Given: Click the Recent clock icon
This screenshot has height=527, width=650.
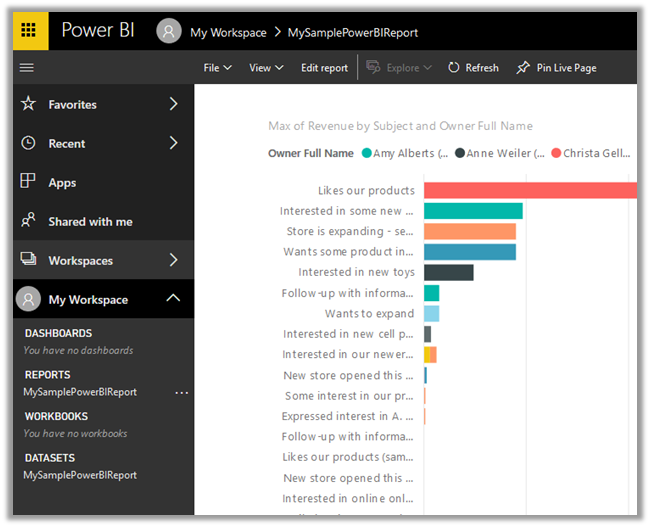Looking at the screenshot, I should 28,143.
